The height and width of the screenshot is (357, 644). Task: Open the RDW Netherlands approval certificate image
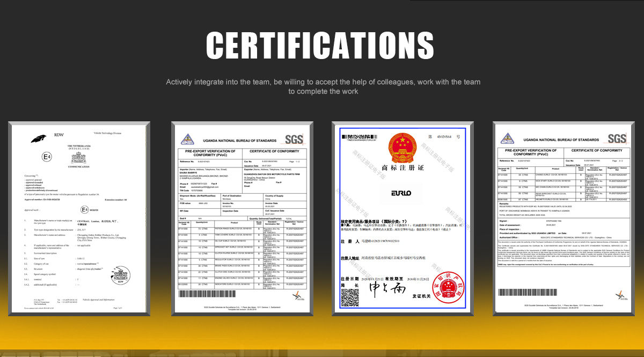pos(79,220)
